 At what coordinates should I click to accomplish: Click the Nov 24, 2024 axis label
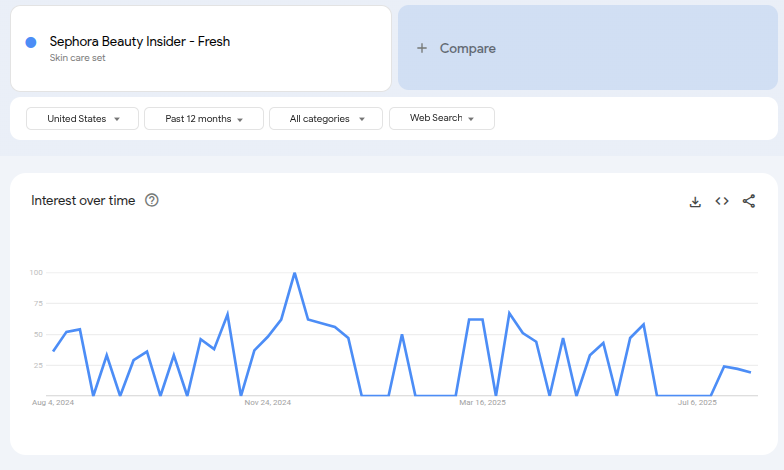268,402
